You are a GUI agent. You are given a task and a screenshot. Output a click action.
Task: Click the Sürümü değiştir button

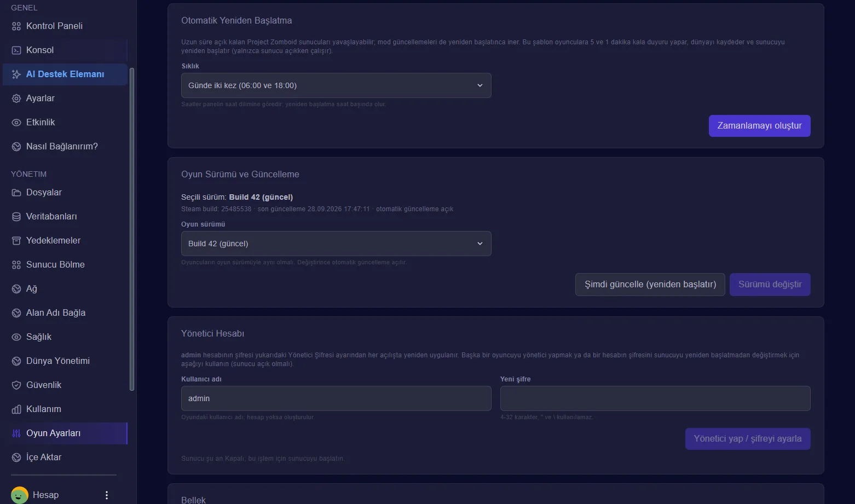[770, 285]
